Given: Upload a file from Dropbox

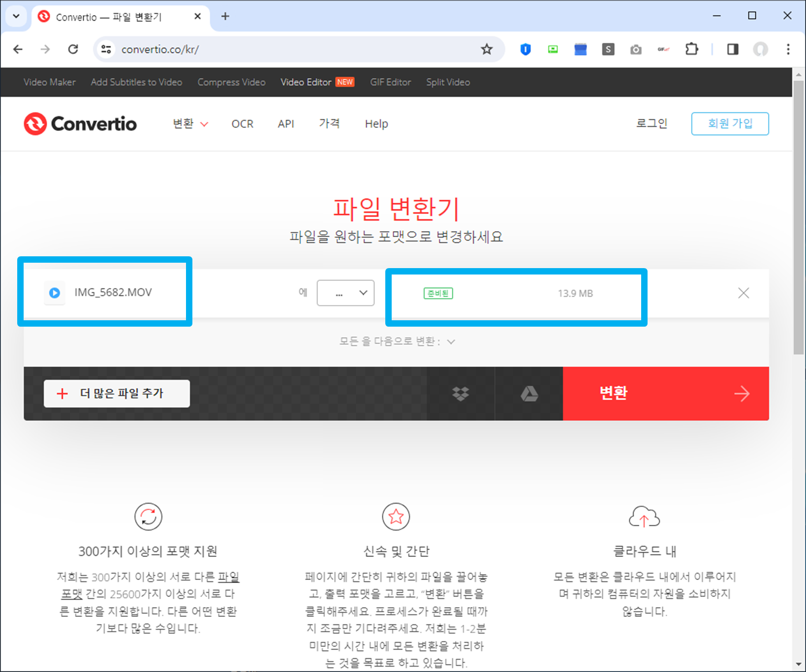Looking at the screenshot, I should coord(460,394).
